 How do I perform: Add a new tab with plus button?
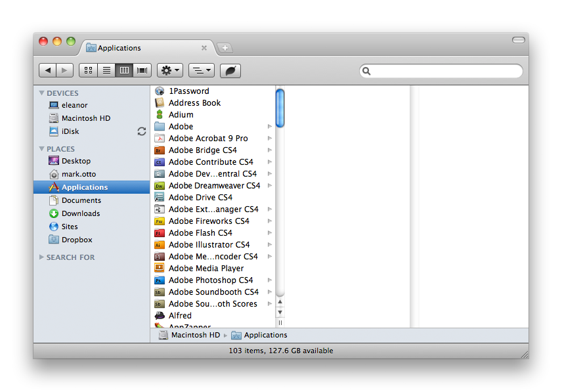(x=225, y=48)
